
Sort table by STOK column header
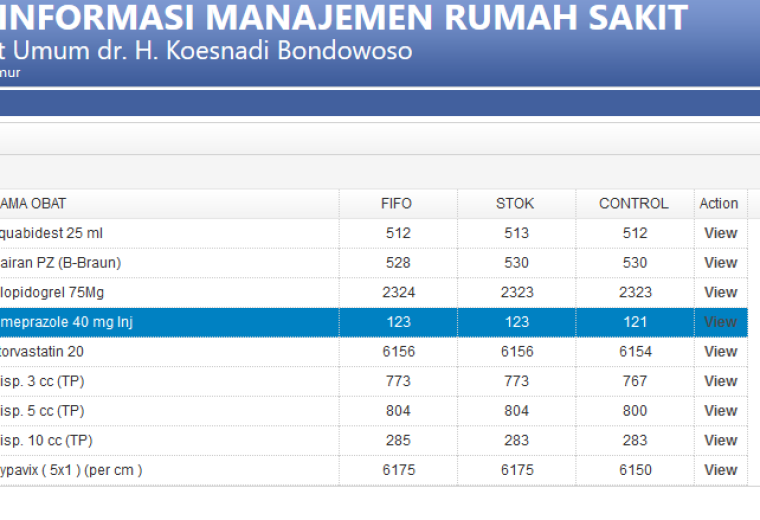pos(516,204)
